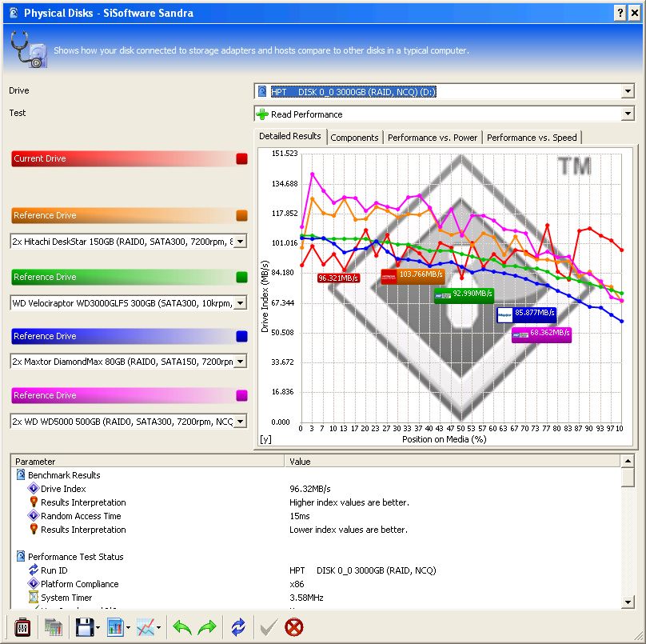This screenshot has height=644, width=646.
Task: Select the Random Access Time value 15ms
Action: tap(300, 516)
